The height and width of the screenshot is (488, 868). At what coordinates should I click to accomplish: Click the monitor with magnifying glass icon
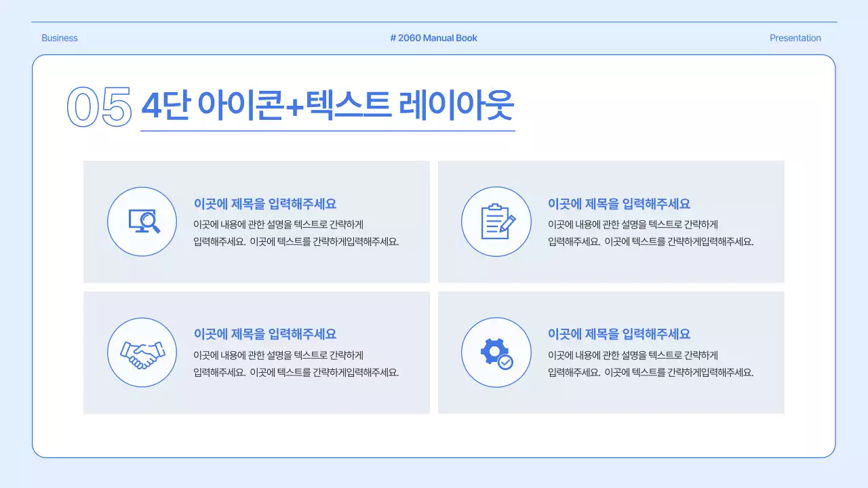(142, 221)
